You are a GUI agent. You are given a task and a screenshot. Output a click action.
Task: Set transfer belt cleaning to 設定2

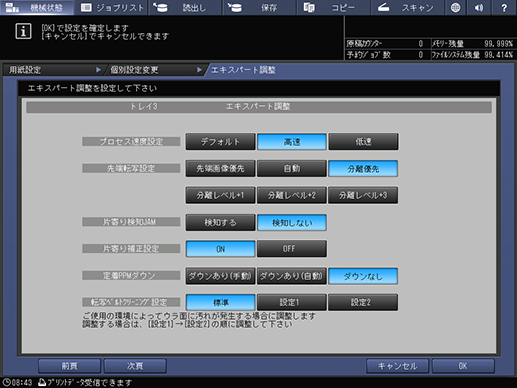click(x=363, y=302)
